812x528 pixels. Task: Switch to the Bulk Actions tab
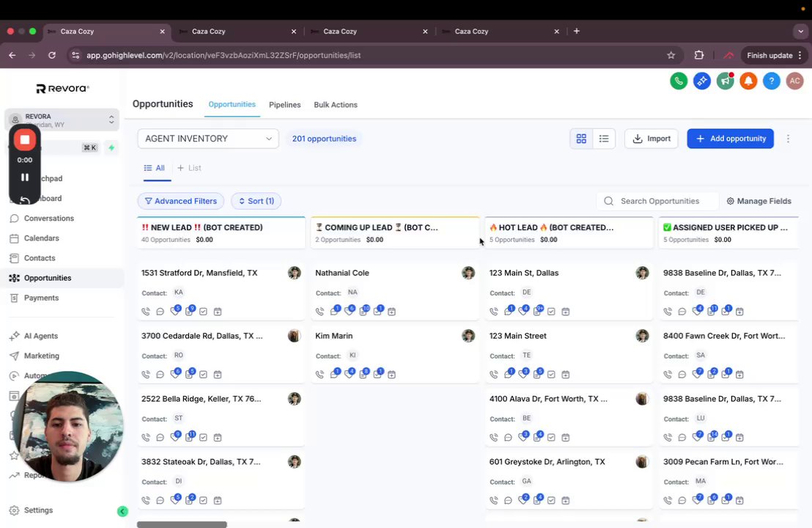pos(336,105)
